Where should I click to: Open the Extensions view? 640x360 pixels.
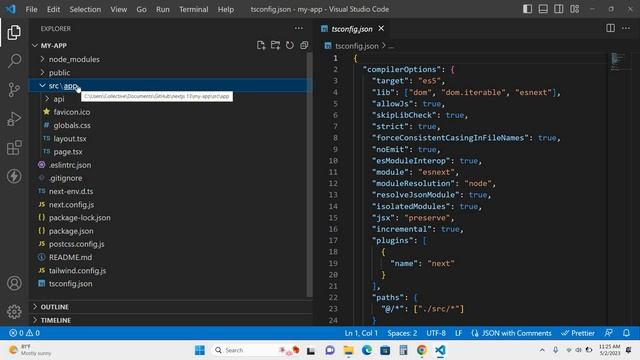point(14,147)
